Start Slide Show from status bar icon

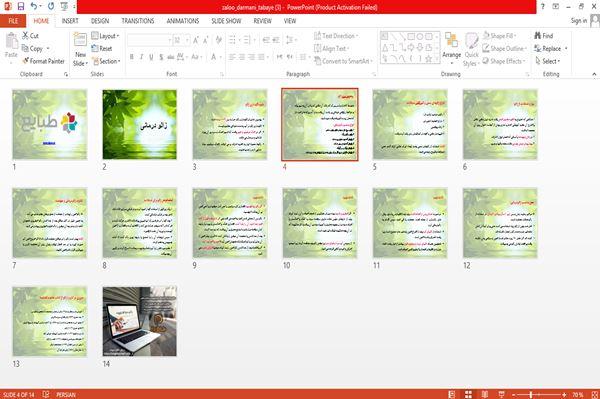coord(501,394)
